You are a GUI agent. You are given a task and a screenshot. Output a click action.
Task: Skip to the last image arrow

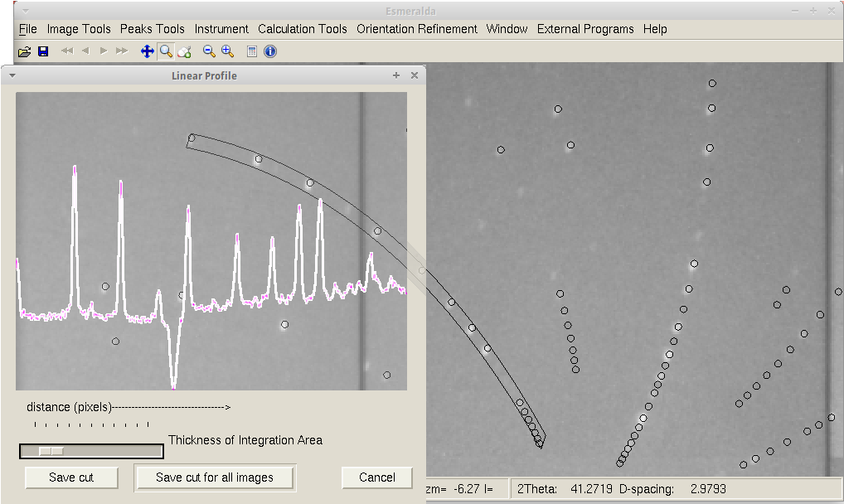tap(122, 51)
